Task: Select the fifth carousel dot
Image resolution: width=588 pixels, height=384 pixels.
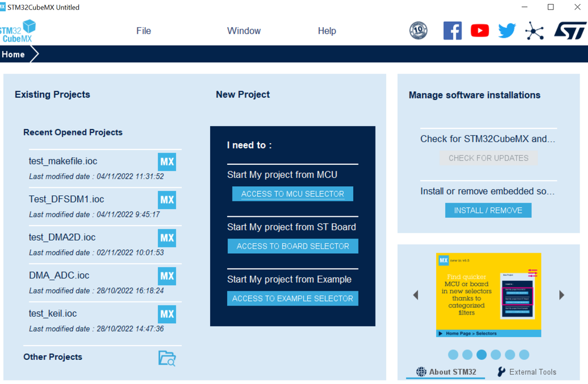Action: coord(510,355)
